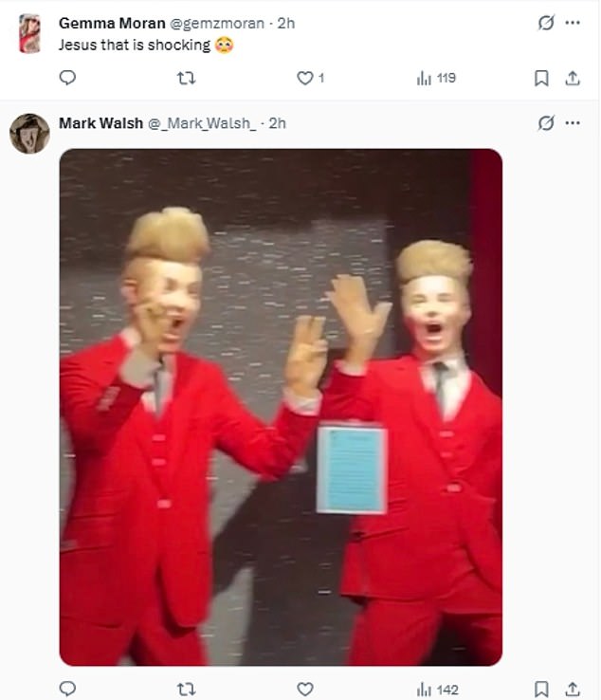Bookmark Gemma Moran's tweet
The image size is (601, 700).
point(541,78)
